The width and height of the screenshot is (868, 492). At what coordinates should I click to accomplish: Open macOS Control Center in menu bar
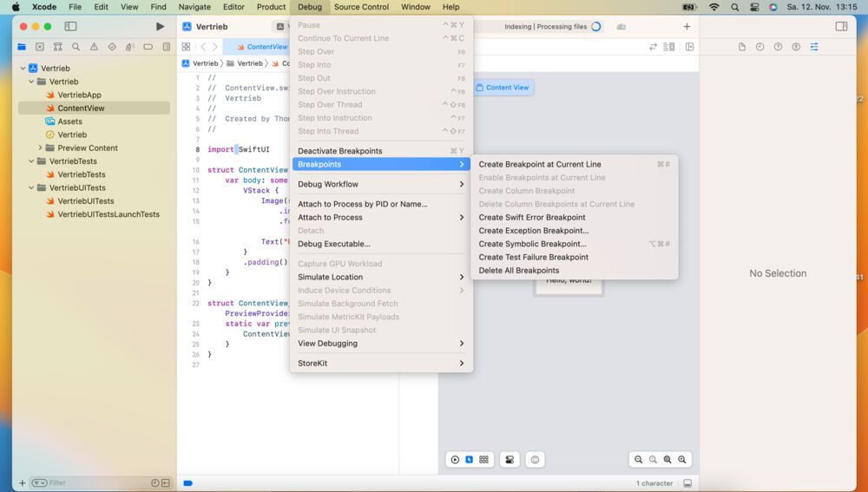click(754, 7)
